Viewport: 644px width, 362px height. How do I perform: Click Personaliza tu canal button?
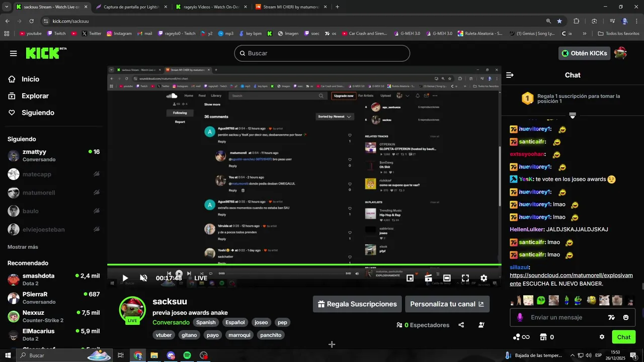(447, 304)
